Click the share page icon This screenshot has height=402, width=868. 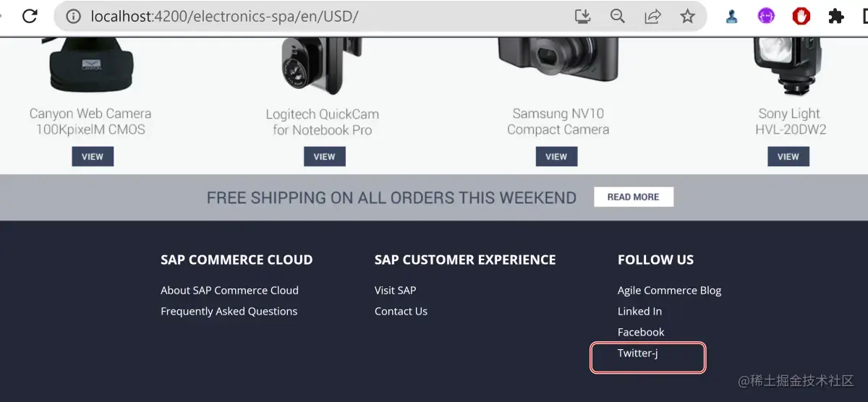click(652, 16)
